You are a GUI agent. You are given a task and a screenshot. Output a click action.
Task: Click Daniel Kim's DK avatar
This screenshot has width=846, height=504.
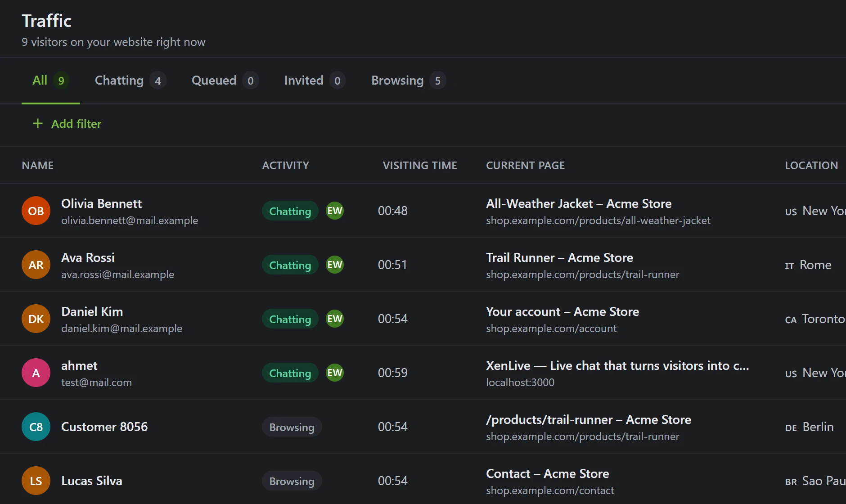click(36, 319)
